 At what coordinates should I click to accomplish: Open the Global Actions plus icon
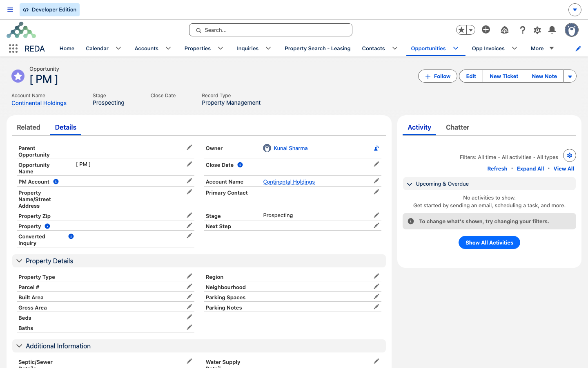486,29
